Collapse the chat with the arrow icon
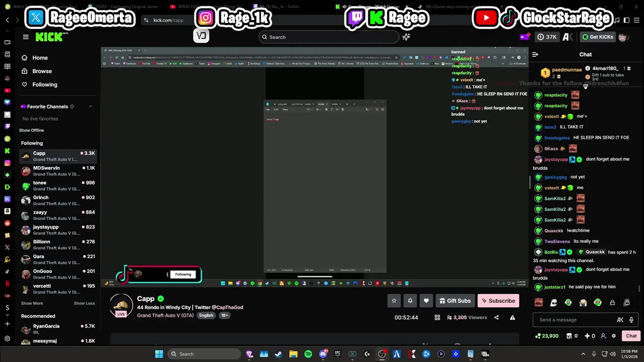This screenshot has width=644, height=362. click(x=535, y=54)
